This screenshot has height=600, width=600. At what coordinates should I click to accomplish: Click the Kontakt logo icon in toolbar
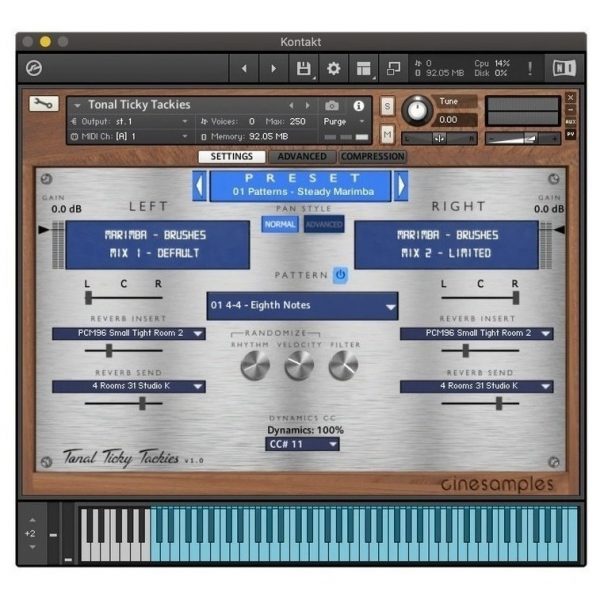click(x=34, y=68)
